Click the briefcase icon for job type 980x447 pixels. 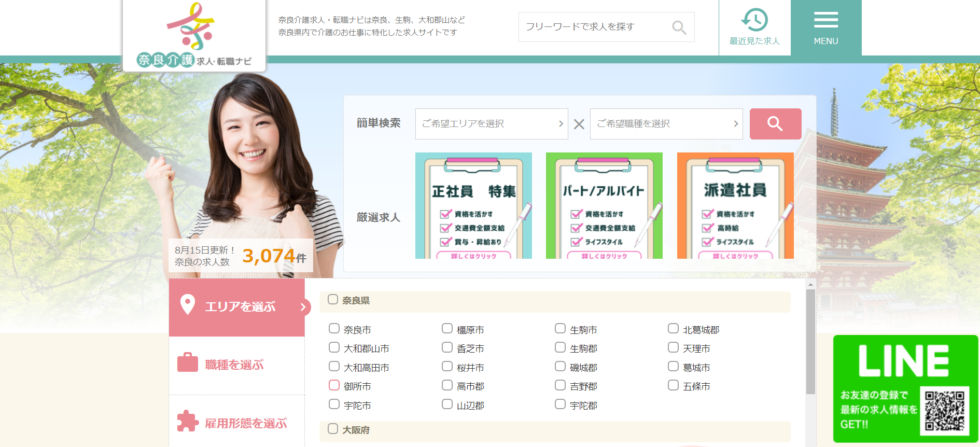187,363
